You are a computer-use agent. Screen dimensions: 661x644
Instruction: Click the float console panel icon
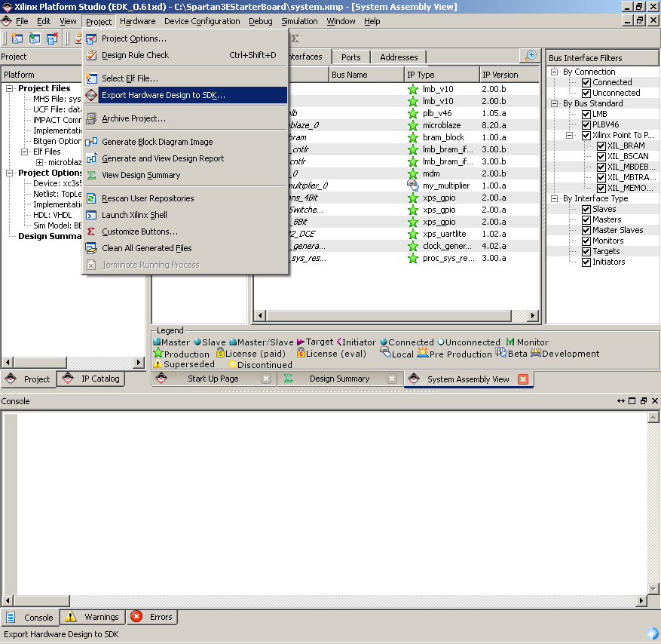(644, 401)
